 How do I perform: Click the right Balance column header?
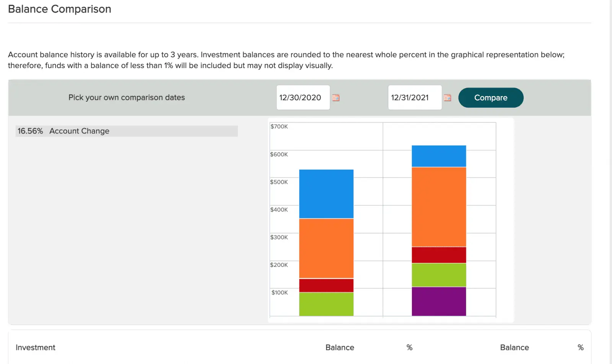(514, 348)
